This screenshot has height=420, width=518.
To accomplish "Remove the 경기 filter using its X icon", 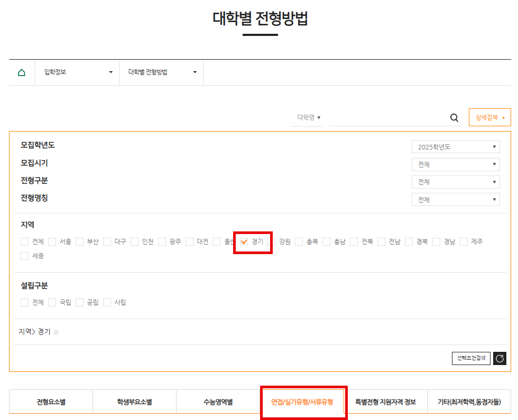I will coord(57,332).
